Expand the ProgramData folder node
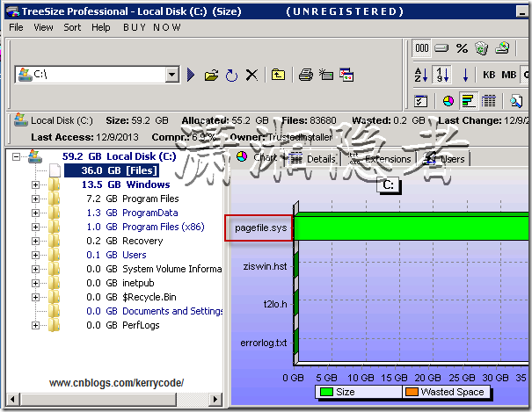 coord(35,213)
